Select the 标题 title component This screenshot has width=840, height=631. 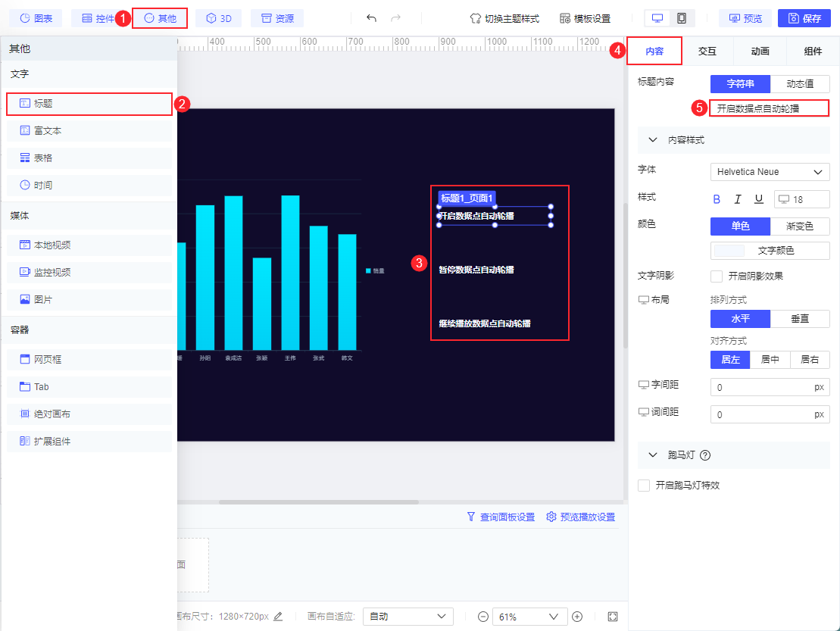pyautogui.click(x=89, y=103)
